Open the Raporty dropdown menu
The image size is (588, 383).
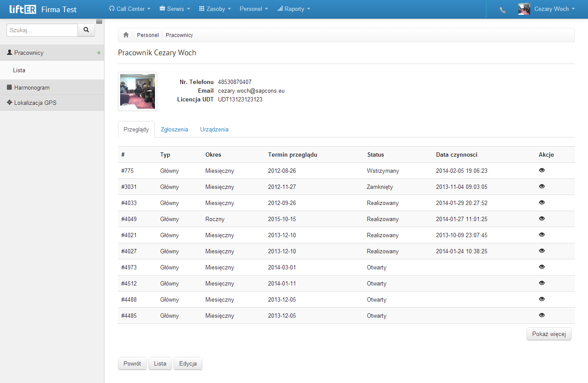pos(294,9)
